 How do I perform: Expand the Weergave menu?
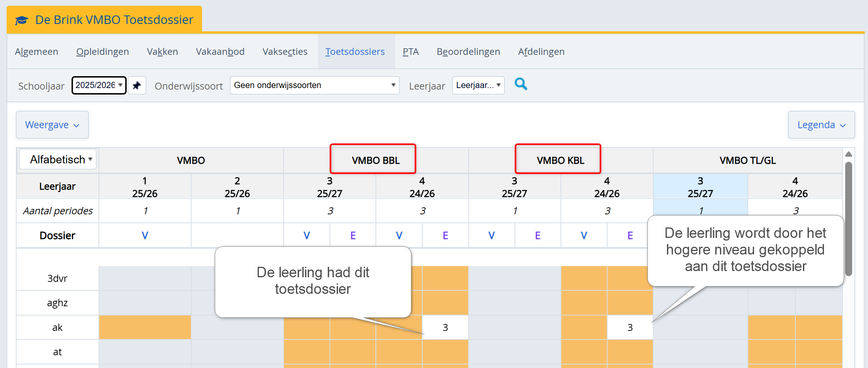(52, 125)
